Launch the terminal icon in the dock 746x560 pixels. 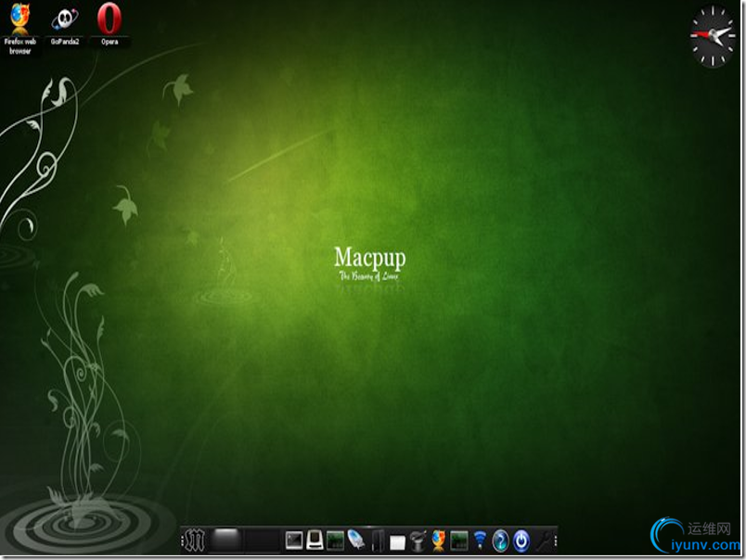tap(294, 541)
